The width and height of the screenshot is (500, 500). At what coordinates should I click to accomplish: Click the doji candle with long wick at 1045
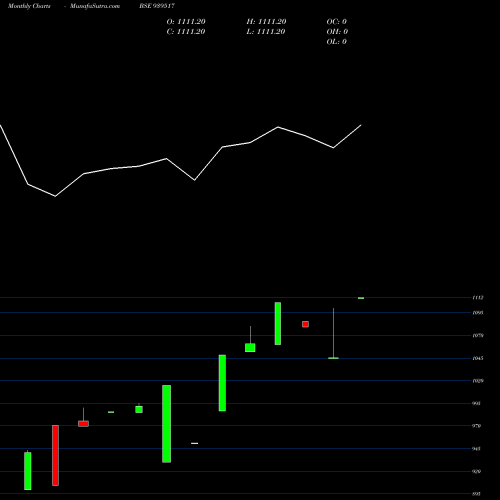tap(333, 333)
